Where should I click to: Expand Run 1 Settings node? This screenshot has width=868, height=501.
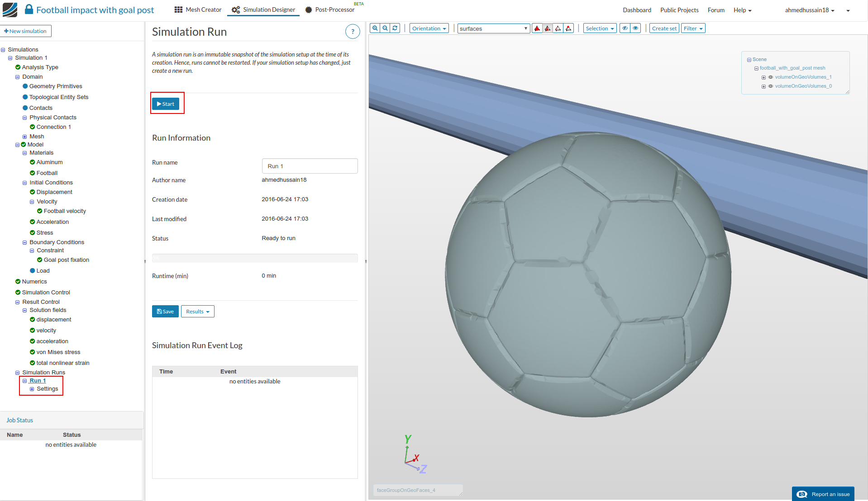[32, 389]
